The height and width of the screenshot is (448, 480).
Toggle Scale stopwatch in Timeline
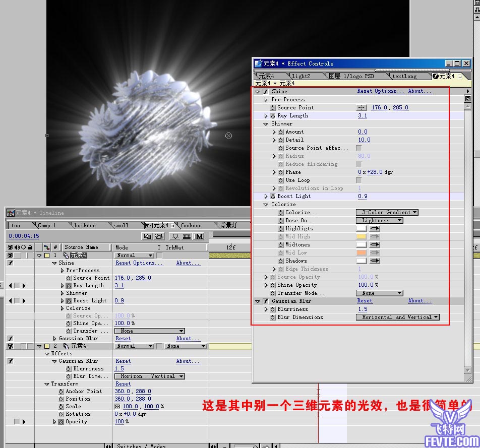[x=61, y=407]
